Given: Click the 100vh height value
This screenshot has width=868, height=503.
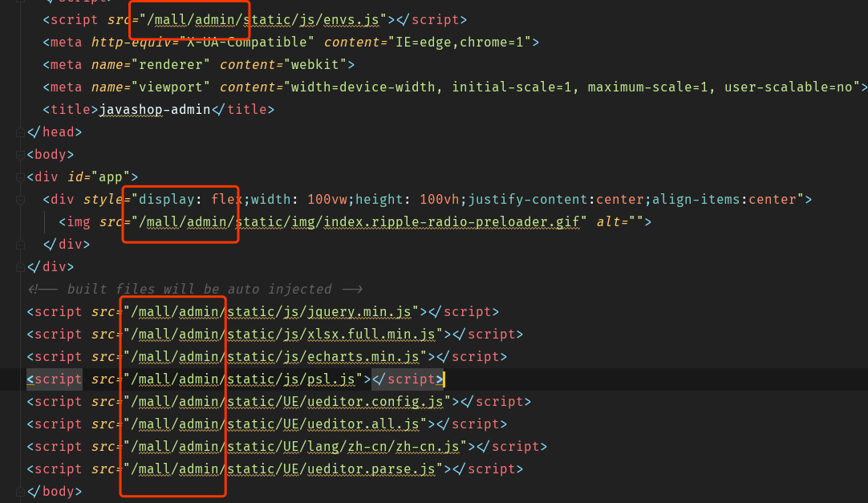Looking at the screenshot, I should click(x=440, y=200).
